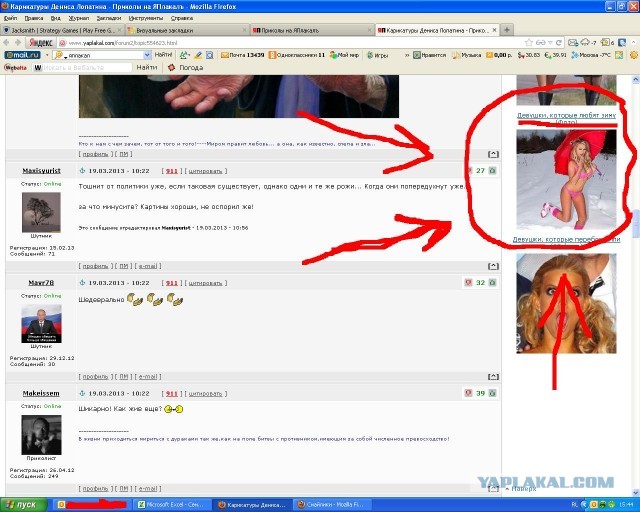
Task: Open the mail.ru logo dropdown arrow
Action: click(47, 55)
